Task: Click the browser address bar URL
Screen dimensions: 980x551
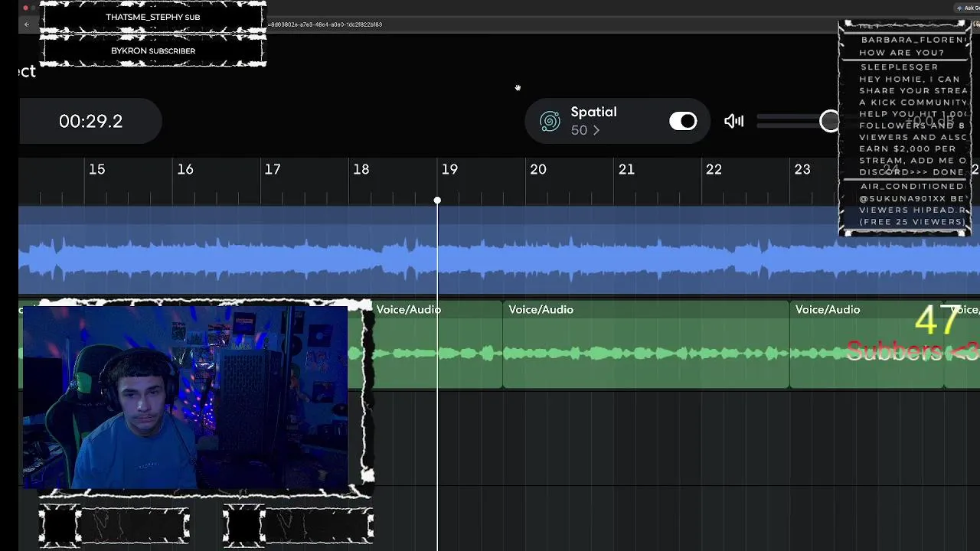Action: 325,24
